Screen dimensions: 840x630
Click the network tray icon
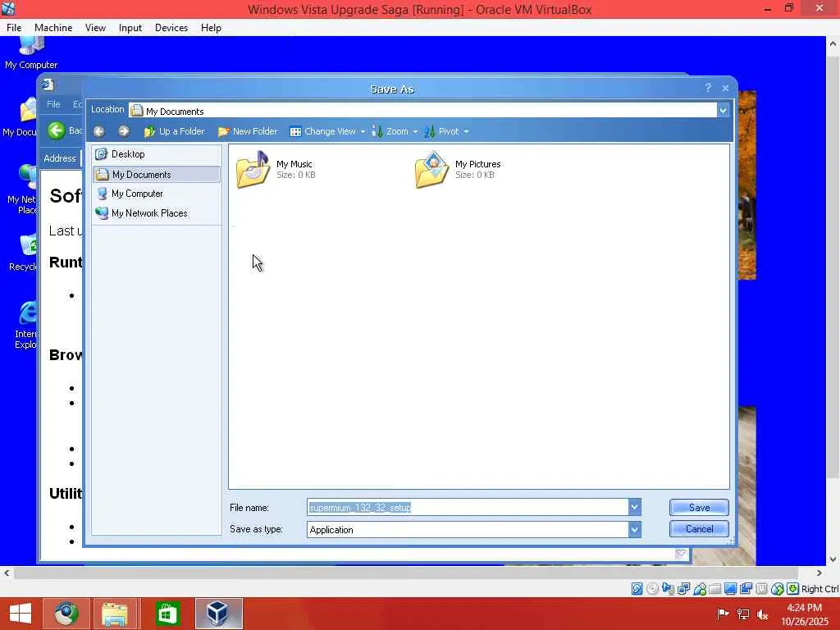point(742,614)
